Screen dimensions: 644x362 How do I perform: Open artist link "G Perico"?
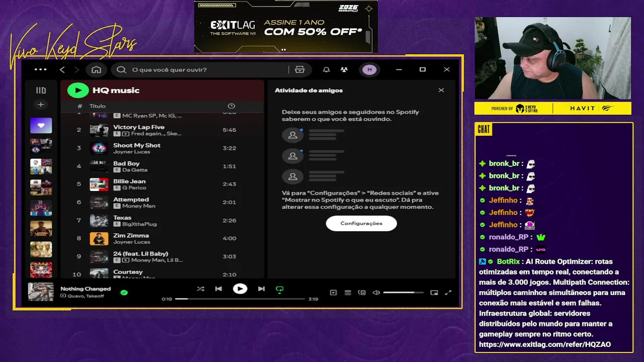[134, 188]
